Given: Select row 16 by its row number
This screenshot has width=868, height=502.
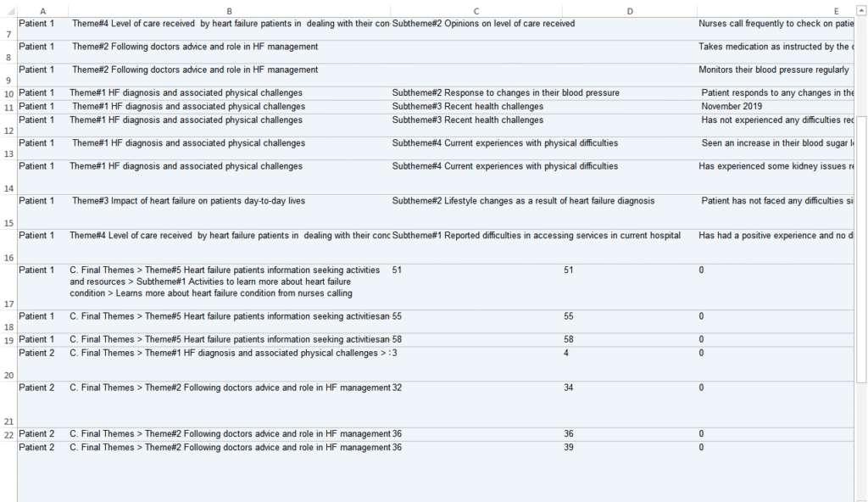Looking at the screenshot, I should (8, 247).
